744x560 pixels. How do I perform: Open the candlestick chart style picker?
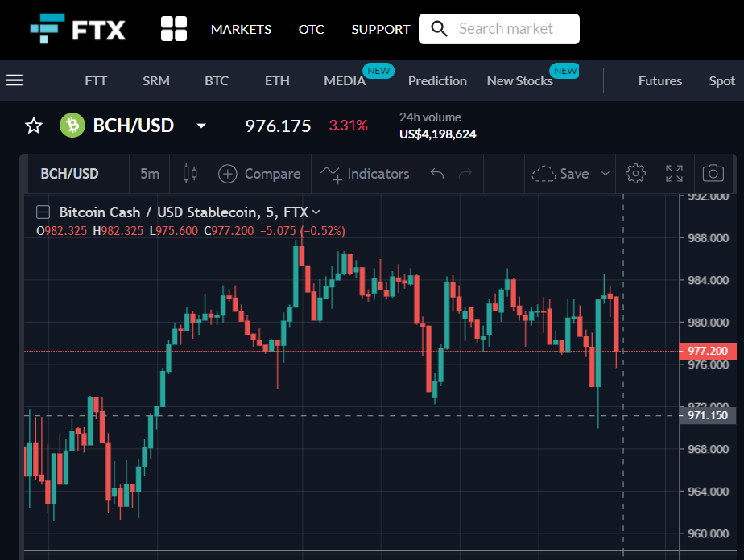(190, 174)
